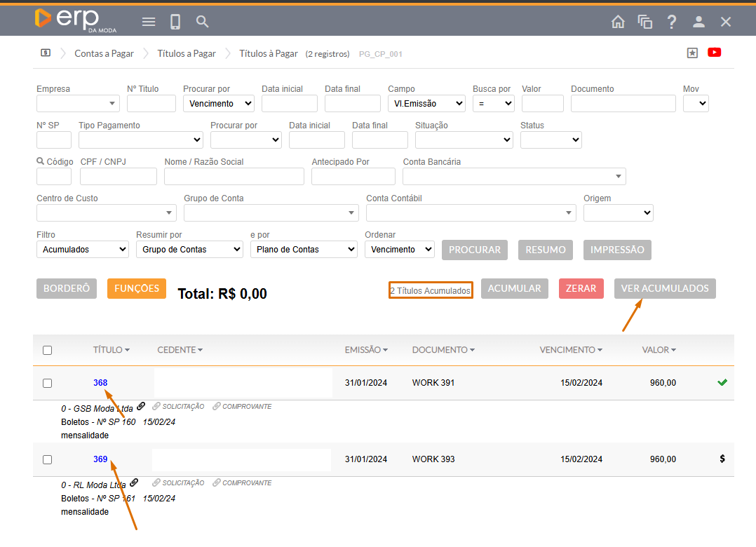Screen dimensions: 756x547
Task: Tick the checkbox for título 369
Action: coord(48,459)
